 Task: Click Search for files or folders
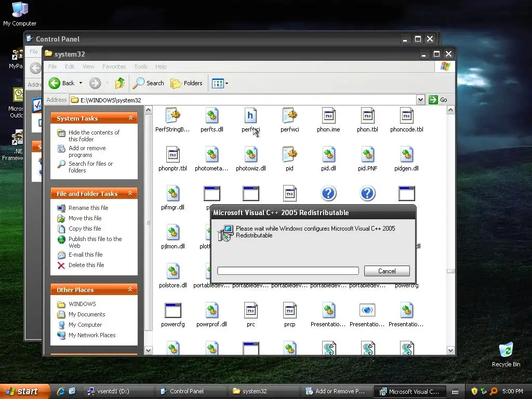pos(90,167)
